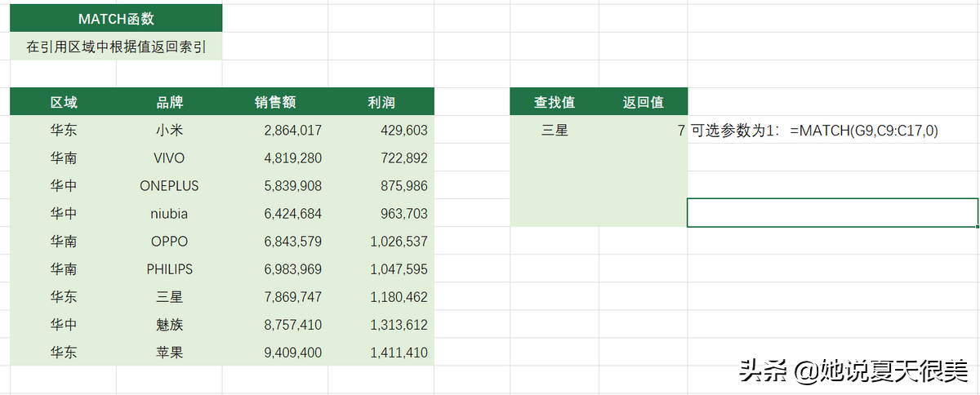
Task: Select brand cell ONEPLUS
Action: click(x=169, y=185)
